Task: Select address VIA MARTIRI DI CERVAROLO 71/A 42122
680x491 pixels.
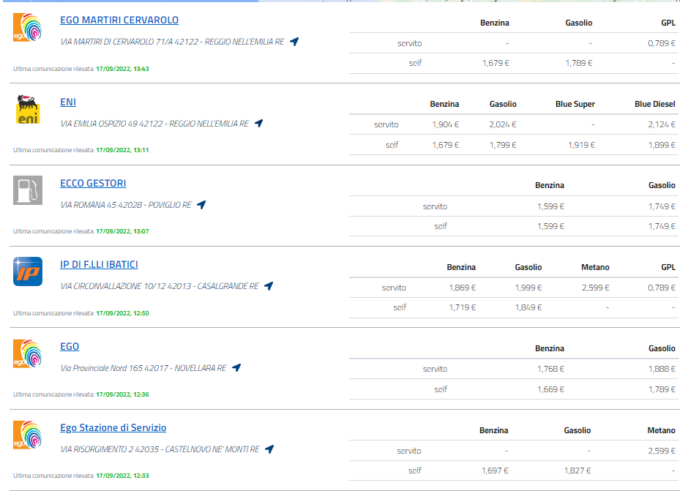Action: click(172, 42)
